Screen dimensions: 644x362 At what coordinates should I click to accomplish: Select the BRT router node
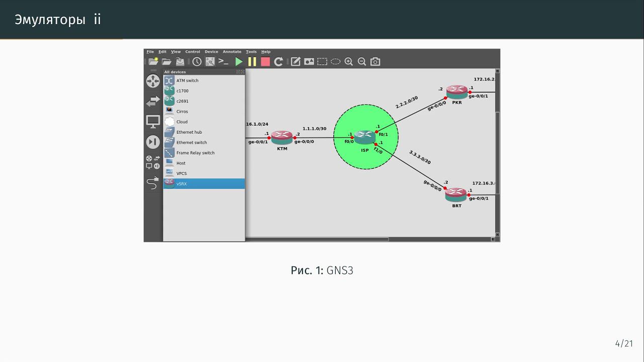tap(456, 195)
